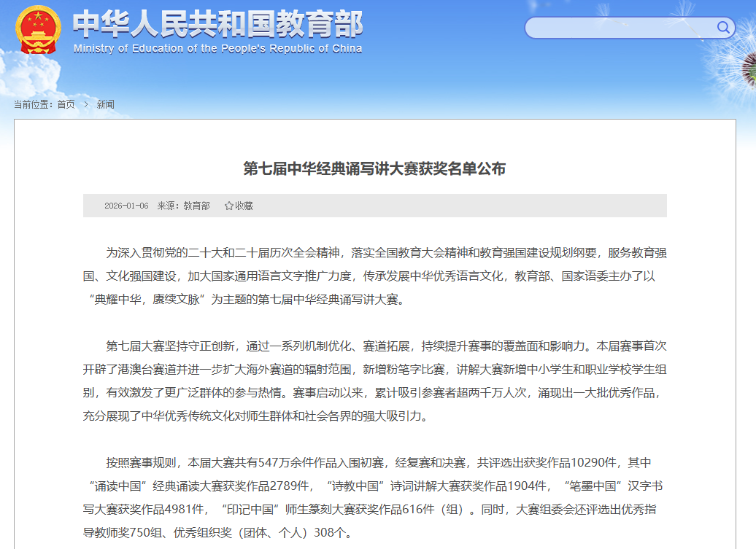Screen dimensions: 756x549
Task: Focus the search text box in header
Action: [620, 28]
